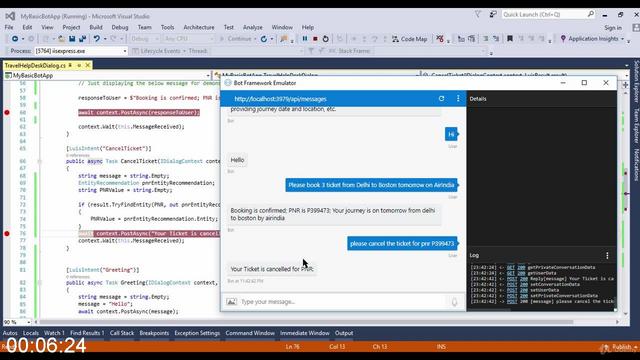Image resolution: width=640 pixels, height=360 pixels.
Task: Switch to the Output tab
Action: 344,333
